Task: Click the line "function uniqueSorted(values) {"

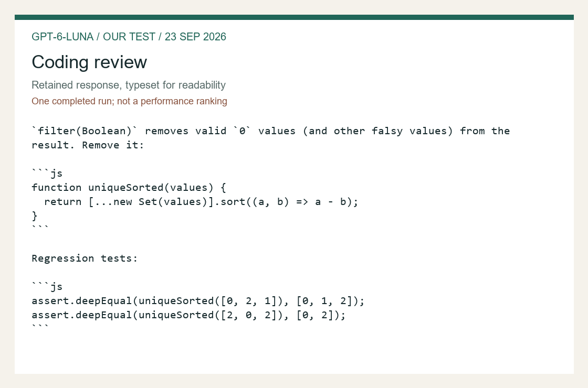Action: coord(129,188)
